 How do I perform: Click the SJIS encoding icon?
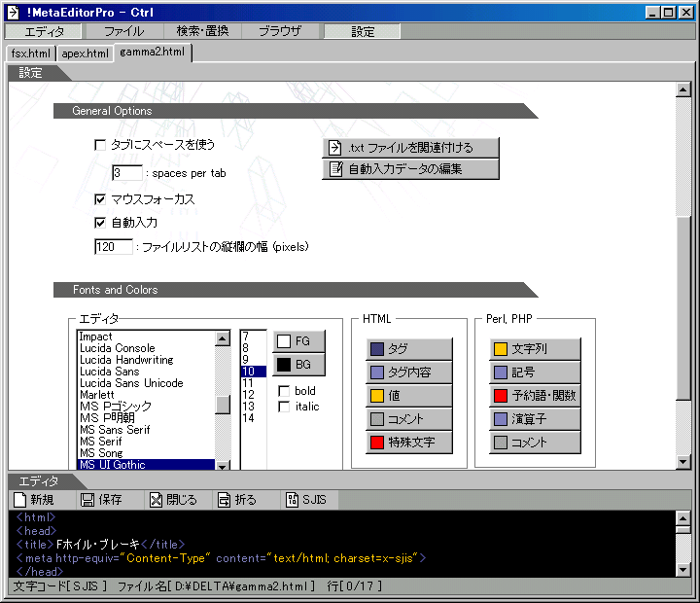click(x=292, y=500)
